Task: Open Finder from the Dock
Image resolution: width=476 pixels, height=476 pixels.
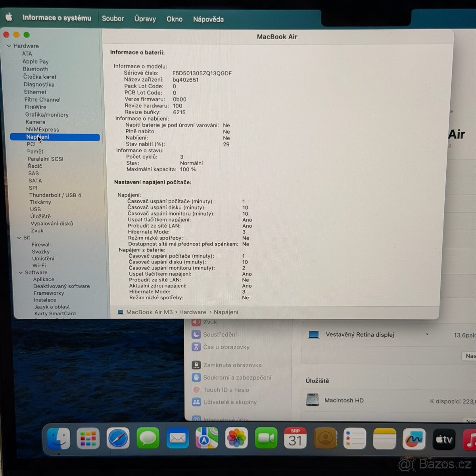Action: 59,438
